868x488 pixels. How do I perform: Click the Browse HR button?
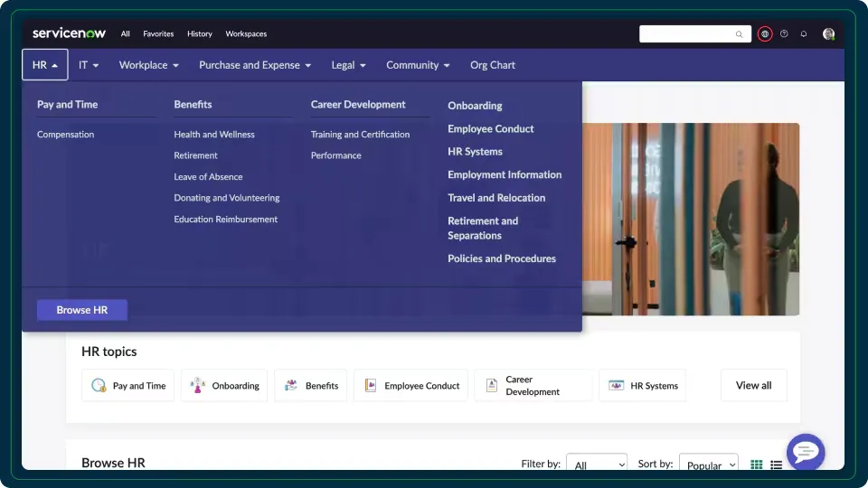click(82, 310)
